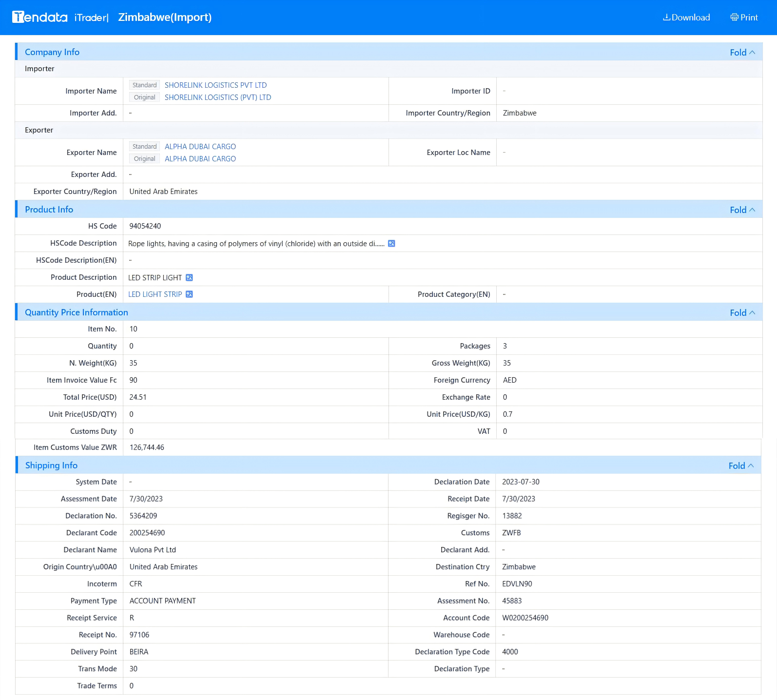This screenshot has height=700, width=777.
Task: Select Regisger No. 13882
Action: 512,516
